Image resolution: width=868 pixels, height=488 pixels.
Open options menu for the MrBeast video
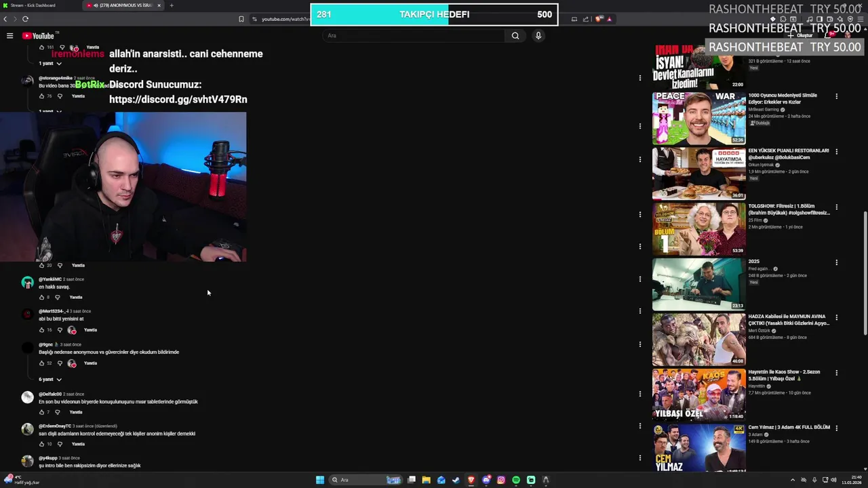(x=836, y=96)
